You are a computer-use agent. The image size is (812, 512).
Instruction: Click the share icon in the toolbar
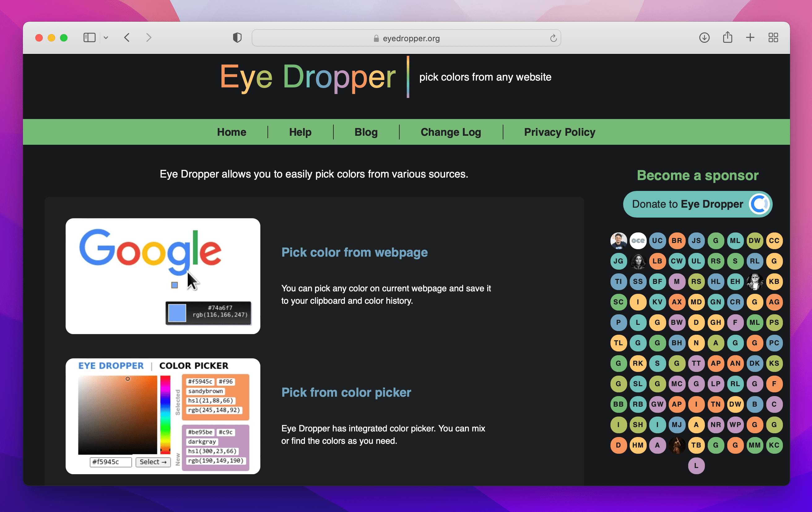(x=728, y=38)
